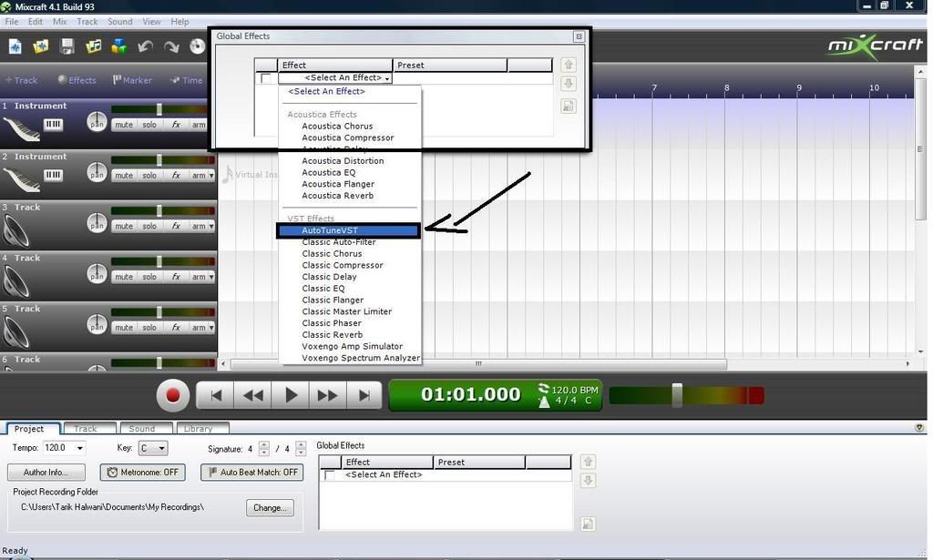Screen dimensions: 933x560
Task: Click the speaker image of Track 4
Action: click(x=16, y=281)
